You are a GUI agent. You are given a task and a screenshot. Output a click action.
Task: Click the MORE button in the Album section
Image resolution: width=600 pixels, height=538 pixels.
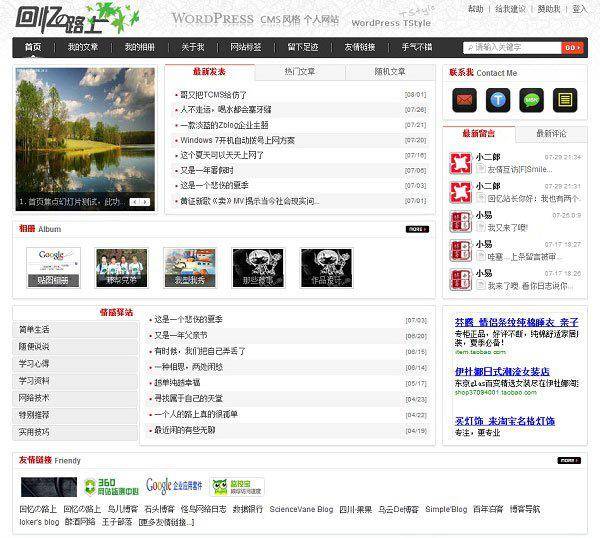tap(417, 229)
